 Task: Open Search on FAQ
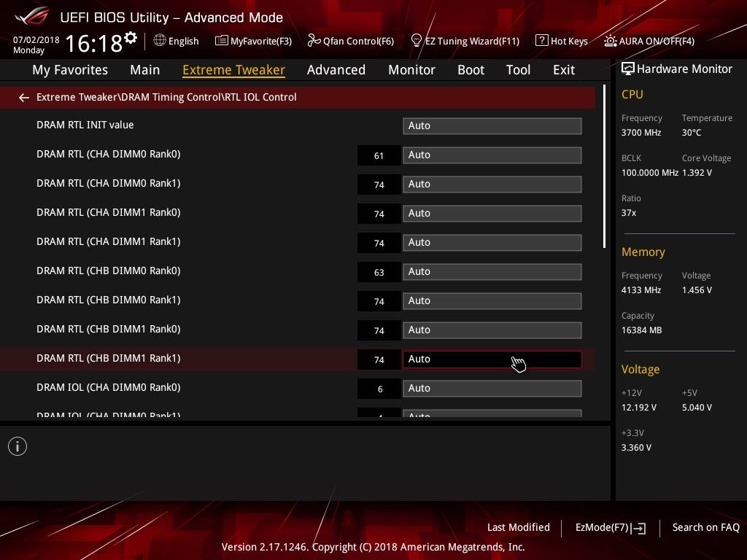pos(705,528)
